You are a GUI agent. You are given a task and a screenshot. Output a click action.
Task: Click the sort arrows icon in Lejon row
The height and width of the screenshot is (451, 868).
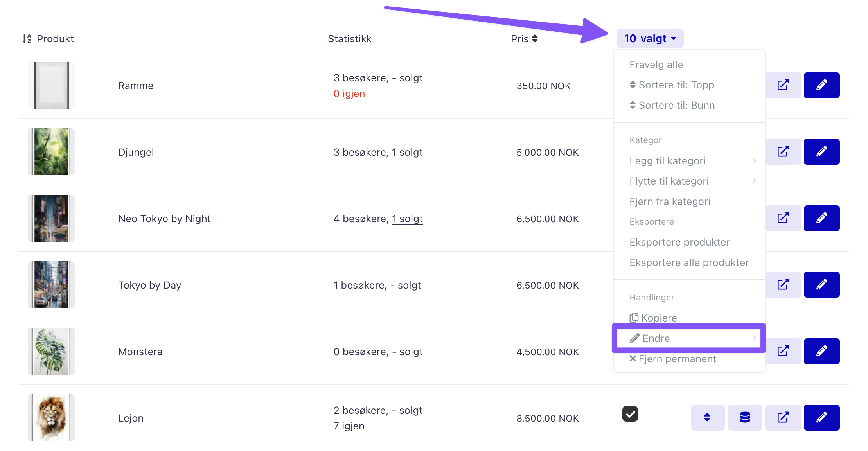708,418
